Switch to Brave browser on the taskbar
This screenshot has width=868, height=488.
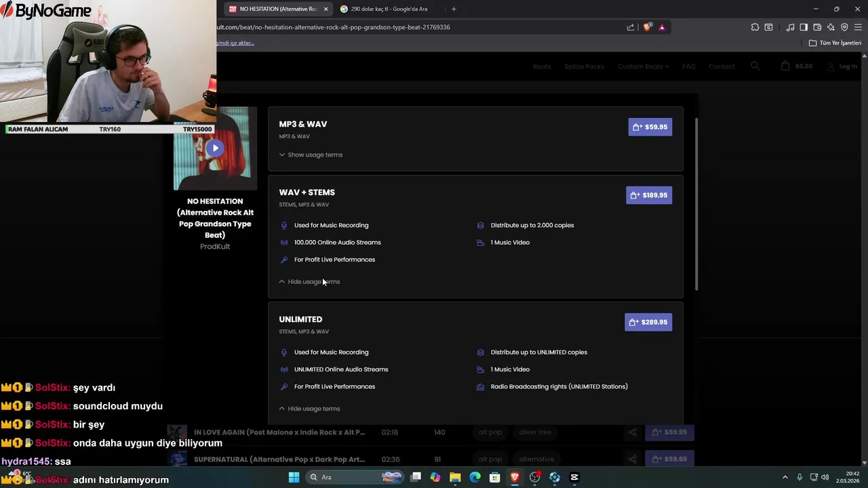515,477
